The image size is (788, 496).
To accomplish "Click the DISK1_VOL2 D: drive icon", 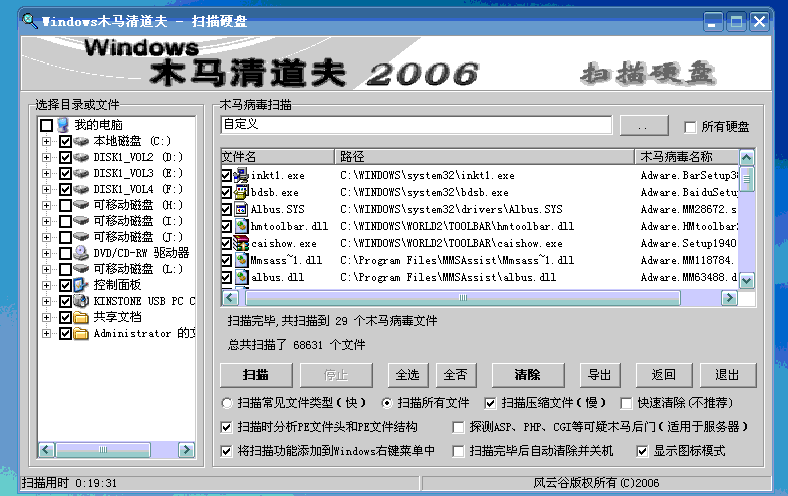I will (x=81, y=157).
